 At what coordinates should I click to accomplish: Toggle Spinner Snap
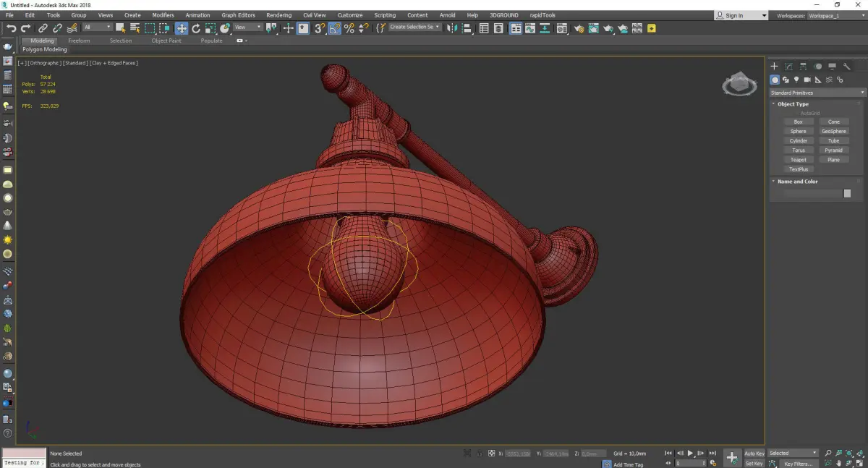tap(364, 28)
